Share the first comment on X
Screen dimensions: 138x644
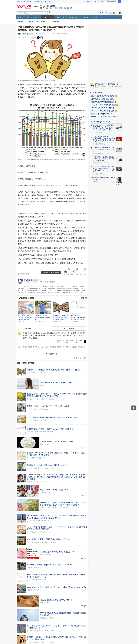(85, 342)
